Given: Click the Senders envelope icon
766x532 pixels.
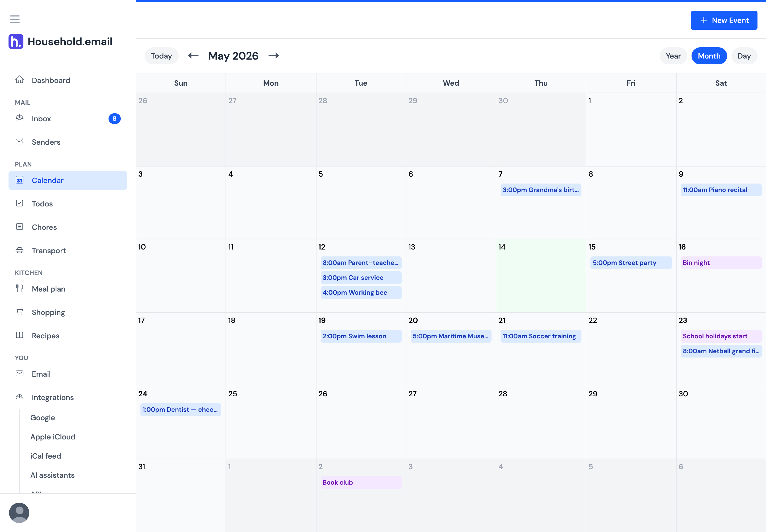Looking at the screenshot, I should pyautogui.click(x=20, y=141).
